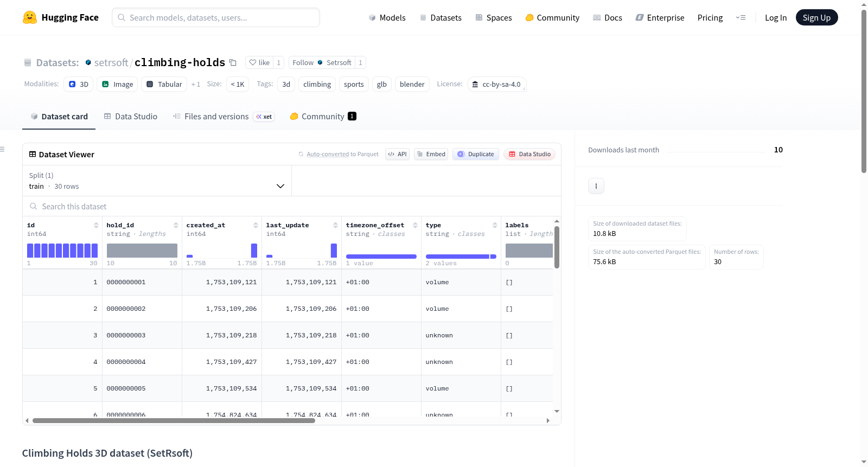Open the setrsoft owner link
Image resolution: width=868 pixels, height=467 pixels.
tap(111, 62)
